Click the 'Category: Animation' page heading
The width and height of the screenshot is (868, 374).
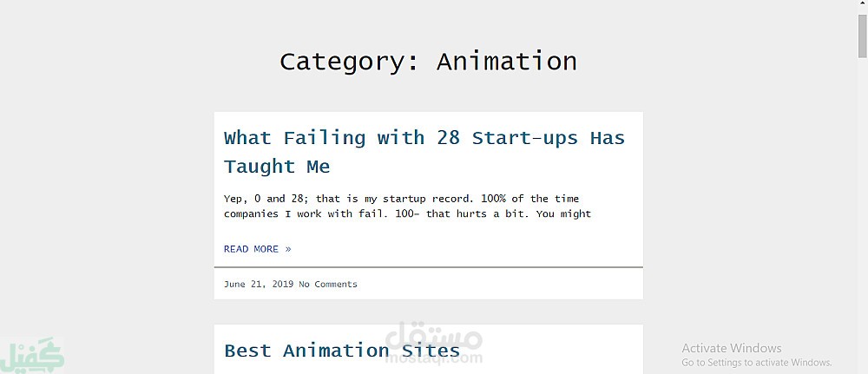click(x=428, y=62)
